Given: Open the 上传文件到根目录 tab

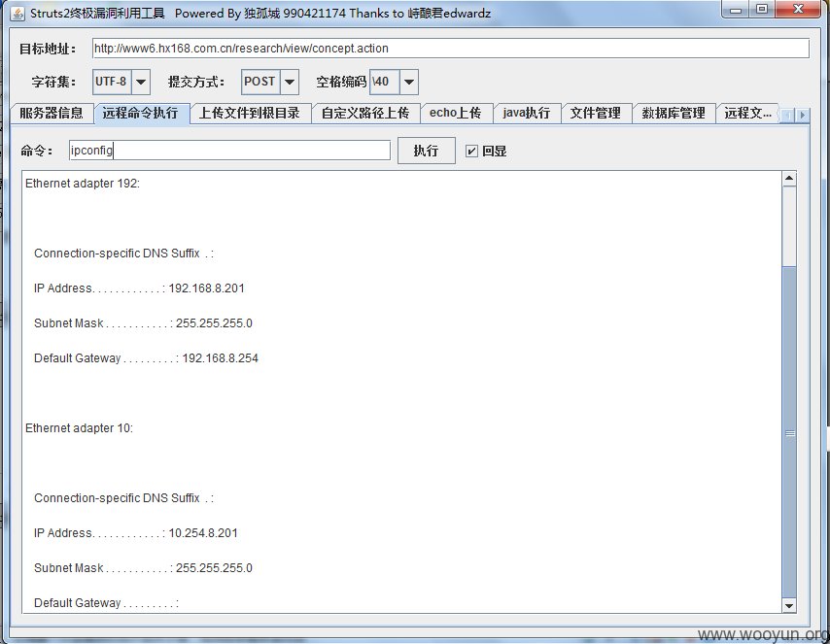Looking at the screenshot, I should (x=250, y=114).
